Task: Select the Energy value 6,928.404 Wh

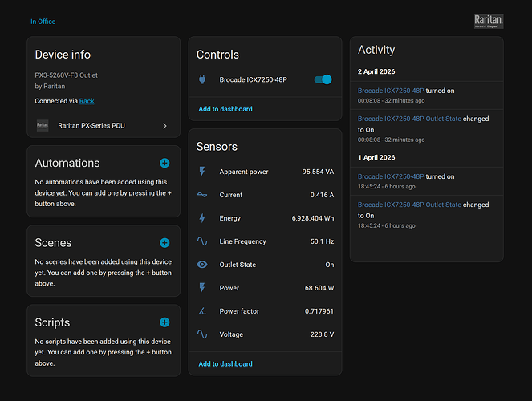Action: [313, 218]
